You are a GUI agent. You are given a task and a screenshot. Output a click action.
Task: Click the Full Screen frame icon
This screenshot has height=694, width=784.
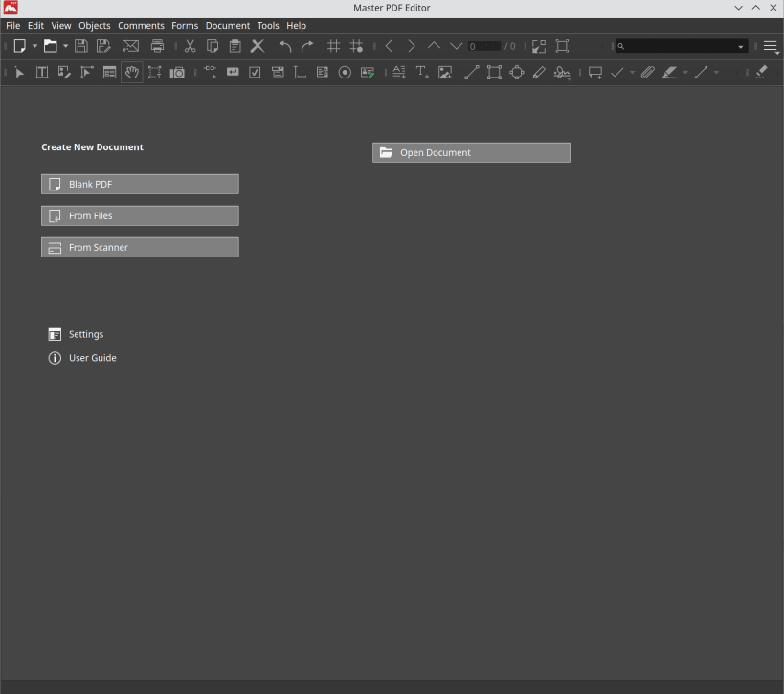[562, 46]
